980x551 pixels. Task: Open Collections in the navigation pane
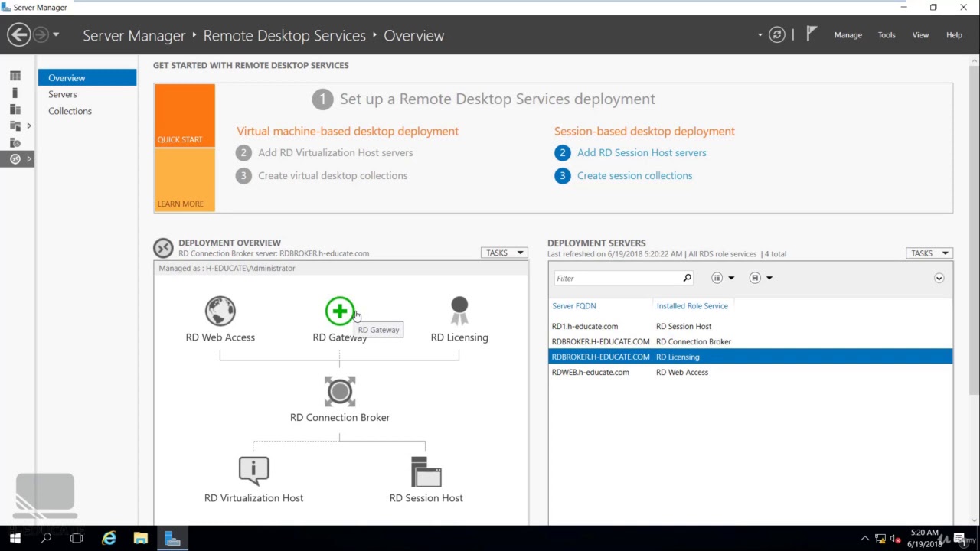pyautogui.click(x=70, y=111)
